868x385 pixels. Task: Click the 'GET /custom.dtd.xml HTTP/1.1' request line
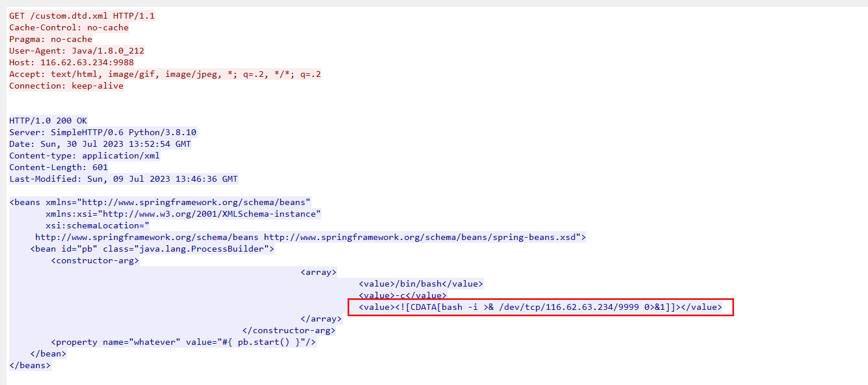pos(82,16)
